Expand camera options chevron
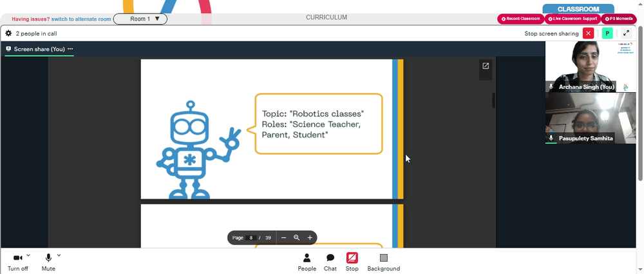Screen dimensions: 644x274 [28, 255]
